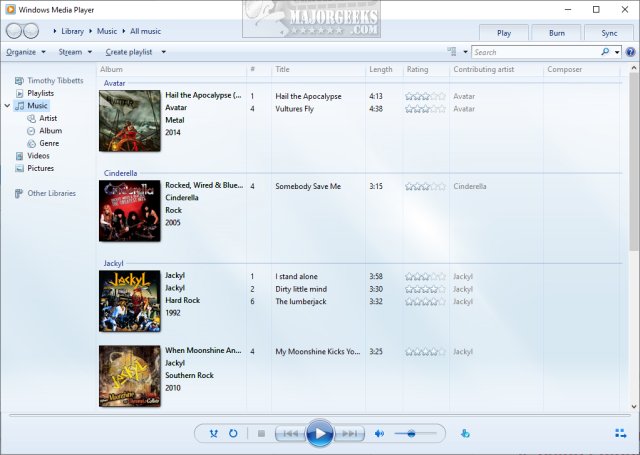This screenshot has width=640, height=455.
Task: Select the track Dirty little mind
Action: pos(301,289)
